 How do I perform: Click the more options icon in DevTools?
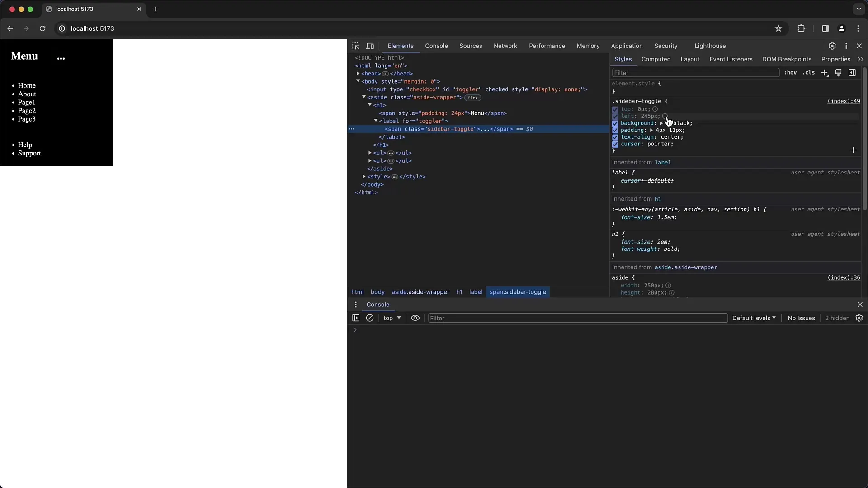846,45
